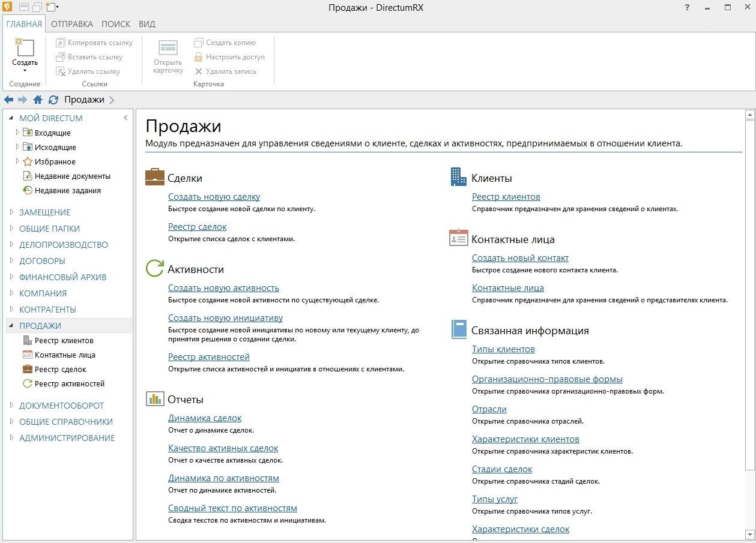
Task: Expand the Избранное tree arrow
Action: (x=17, y=161)
